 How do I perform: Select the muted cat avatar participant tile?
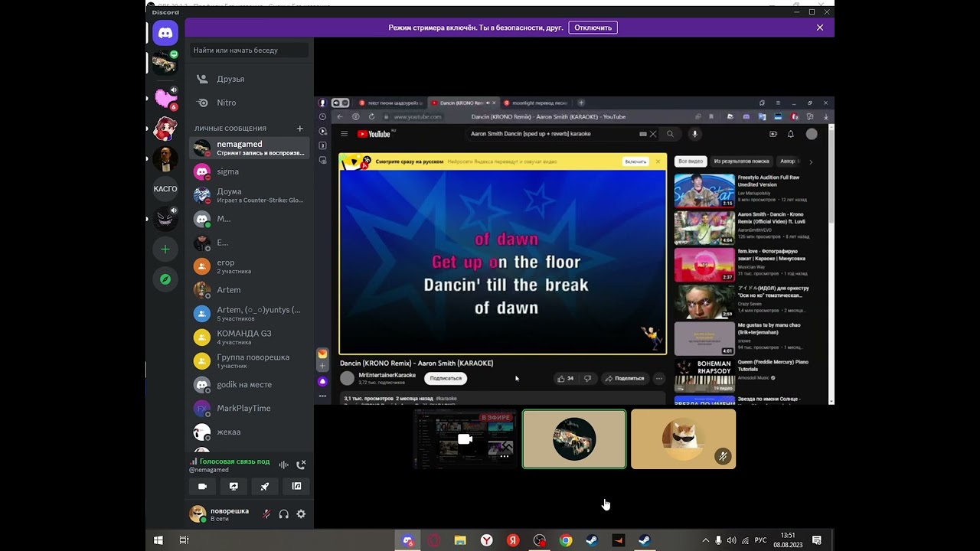pos(683,439)
